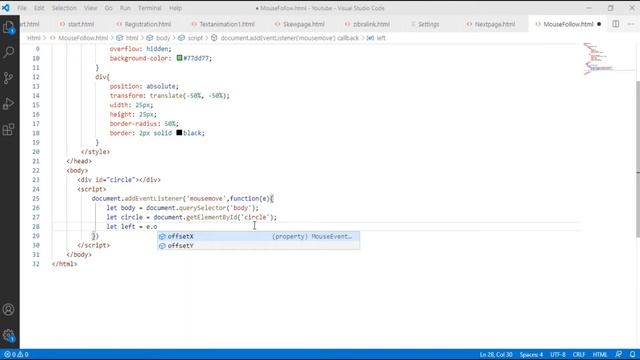Switch to the Skewpage.html tab
This screenshot has width=640, height=360.
coord(300,24)
